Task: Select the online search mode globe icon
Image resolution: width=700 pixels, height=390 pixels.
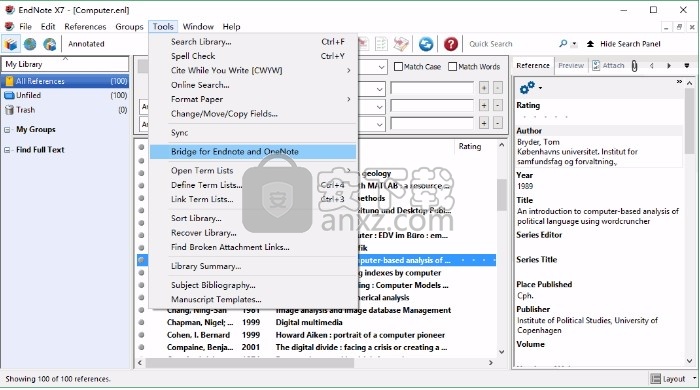Action: pos(30,44)
